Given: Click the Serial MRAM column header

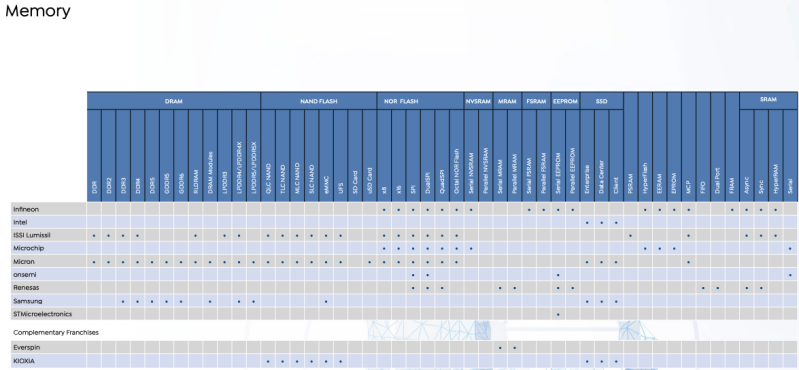Looking at the screenshot, I should point(500,155).
